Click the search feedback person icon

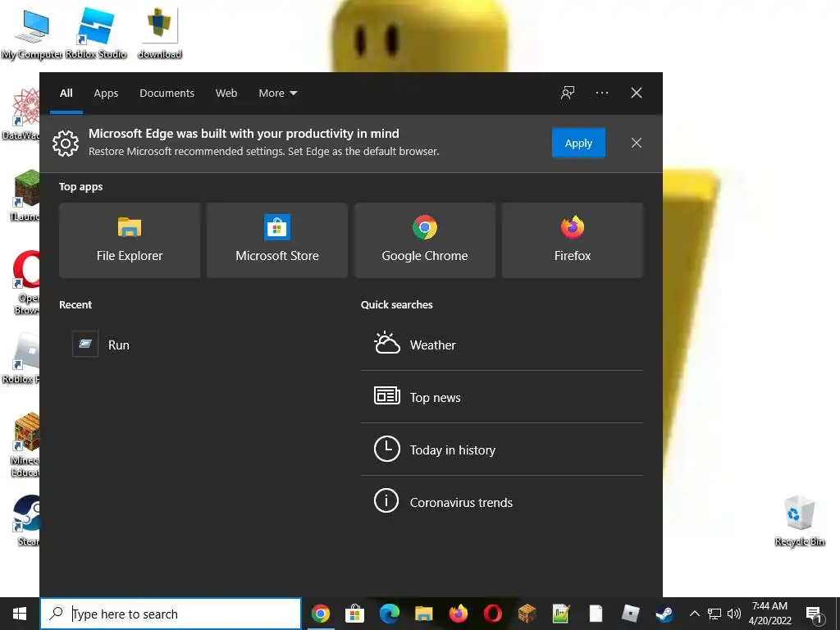[568, 93]
